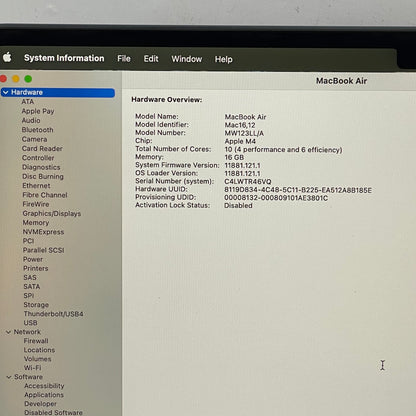Select Thunderbolt/USB4 in the sidebar

click(53, 314)
